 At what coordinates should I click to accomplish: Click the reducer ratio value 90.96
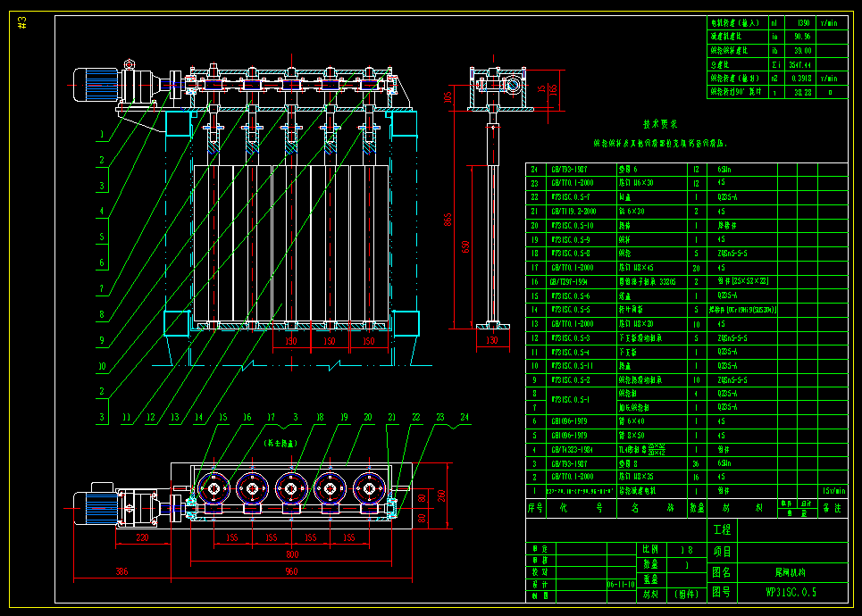pyautogui.click(x=802, y=37)
